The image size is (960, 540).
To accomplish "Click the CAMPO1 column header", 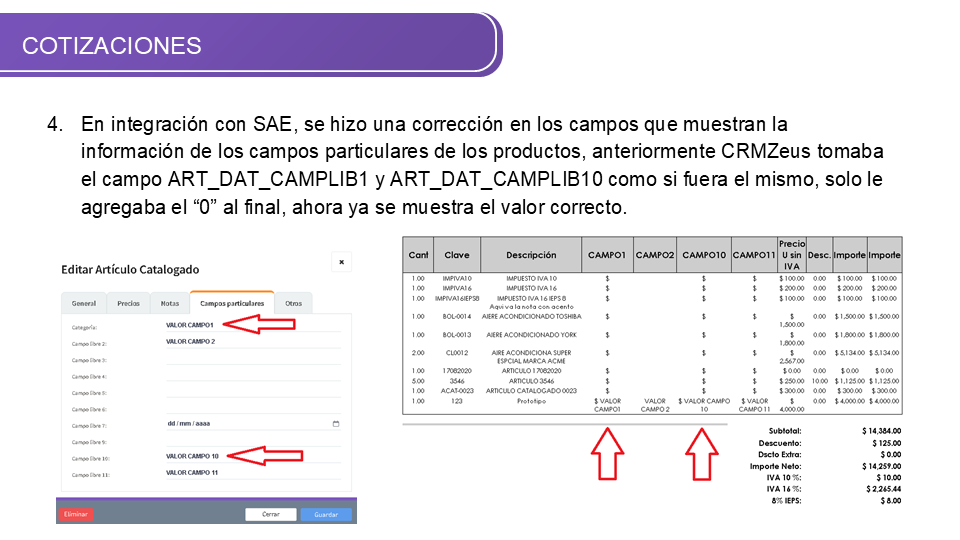I will [x=607, y=255].
